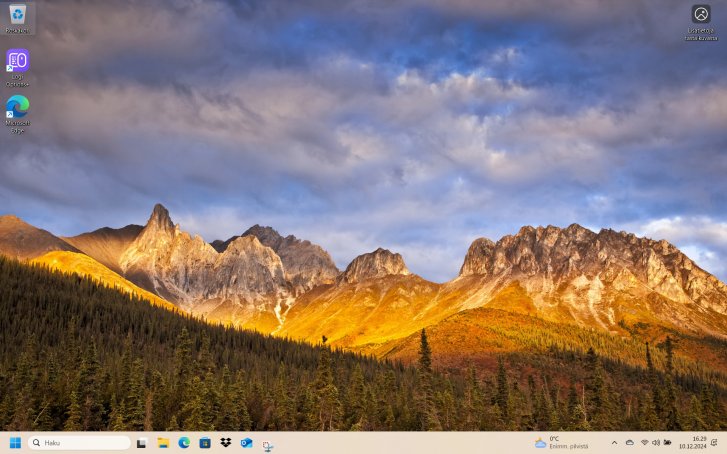Open the Windows Start menu
The width and height of the screenshot is (727, 454).
point(15,442)
